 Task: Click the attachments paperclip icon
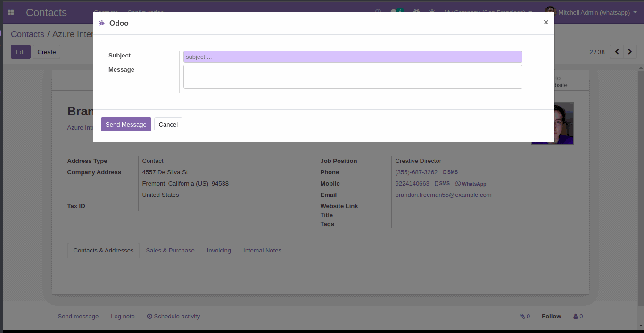(522, 317)
